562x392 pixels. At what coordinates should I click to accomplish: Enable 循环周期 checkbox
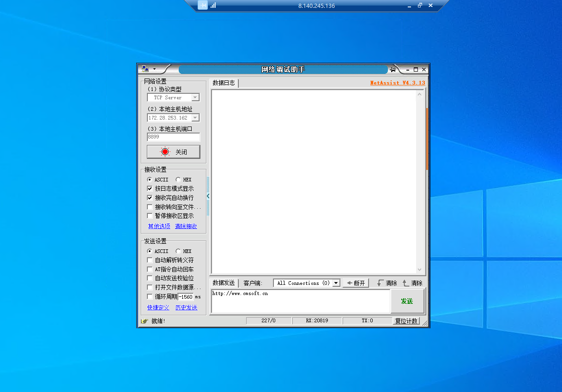point(150,296)
